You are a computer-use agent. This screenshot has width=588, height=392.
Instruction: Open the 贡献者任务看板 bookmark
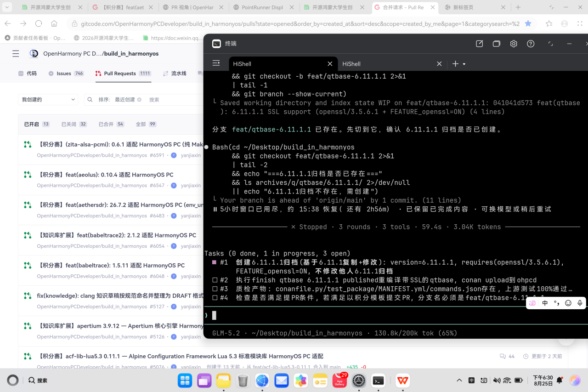point(35,38)
